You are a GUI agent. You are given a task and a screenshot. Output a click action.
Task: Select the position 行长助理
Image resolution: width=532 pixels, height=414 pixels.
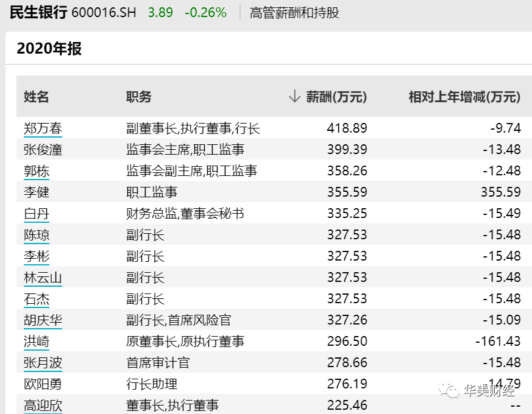pos(152,385)
